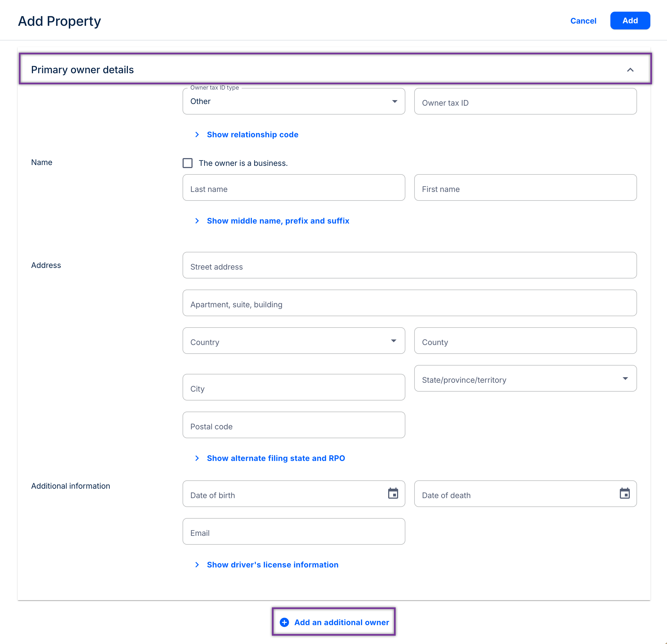
Task: Click the chevron beside Show alternate filing state
Action: tap(197, 458)
